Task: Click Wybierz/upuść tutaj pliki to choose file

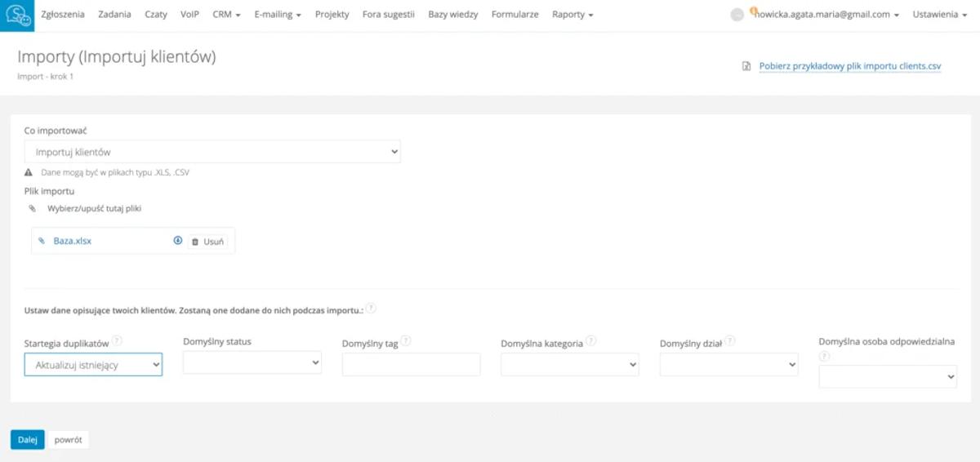Action: (95, 209)
